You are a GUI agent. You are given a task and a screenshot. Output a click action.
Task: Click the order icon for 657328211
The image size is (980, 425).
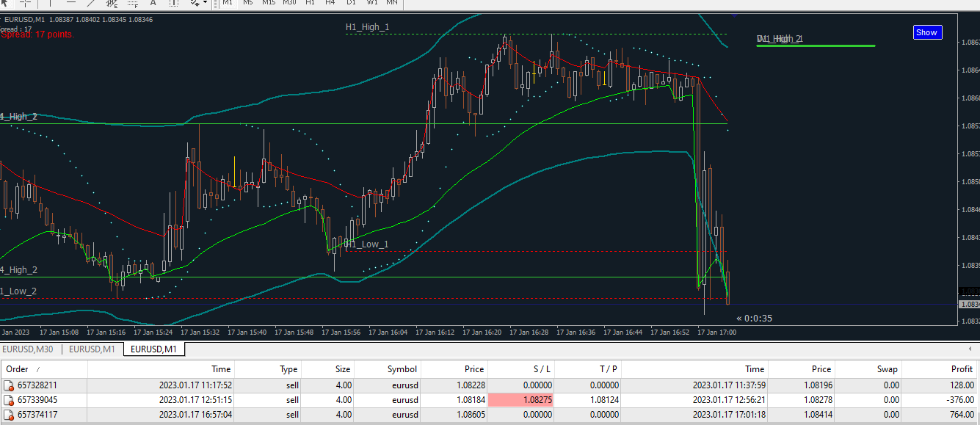(x=9, y=385)
